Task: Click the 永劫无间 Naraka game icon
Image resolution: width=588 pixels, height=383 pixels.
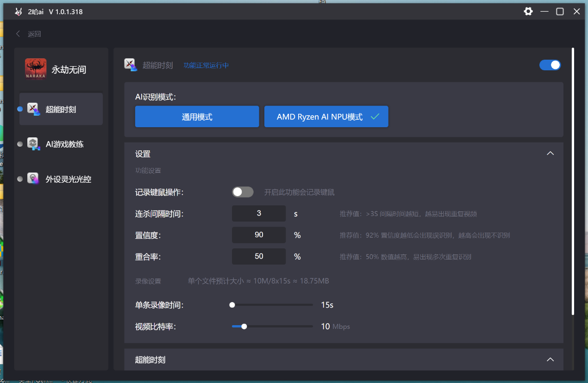Action: 36,69
